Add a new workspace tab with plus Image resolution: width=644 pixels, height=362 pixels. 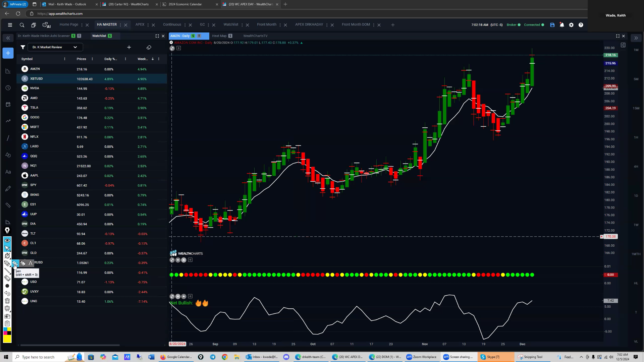coord(393,25)
